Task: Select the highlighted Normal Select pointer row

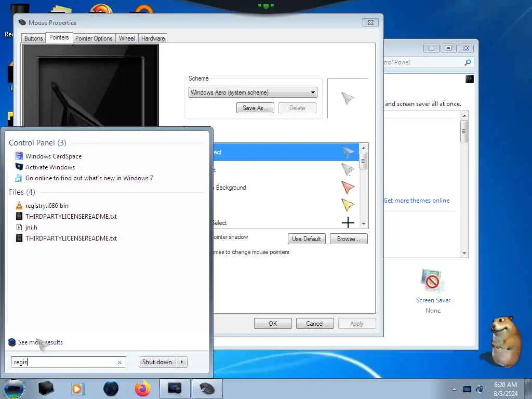Action: point(286,152)
